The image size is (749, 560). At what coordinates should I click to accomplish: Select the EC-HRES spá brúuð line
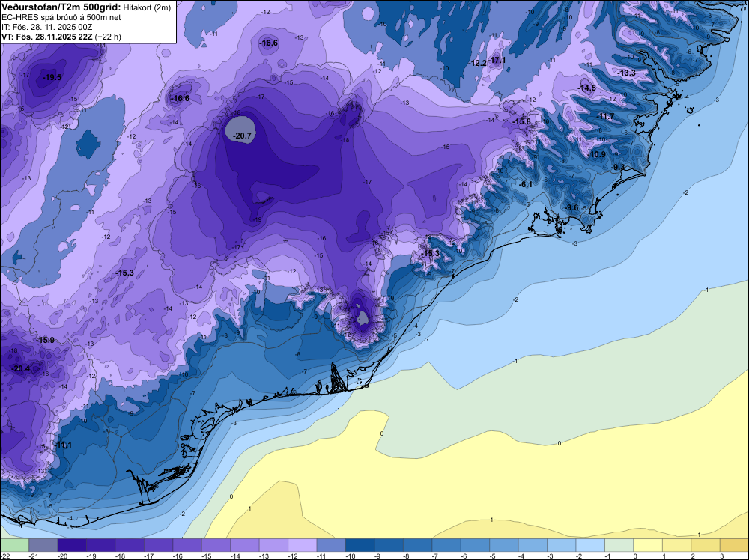[x=61, y=17]
